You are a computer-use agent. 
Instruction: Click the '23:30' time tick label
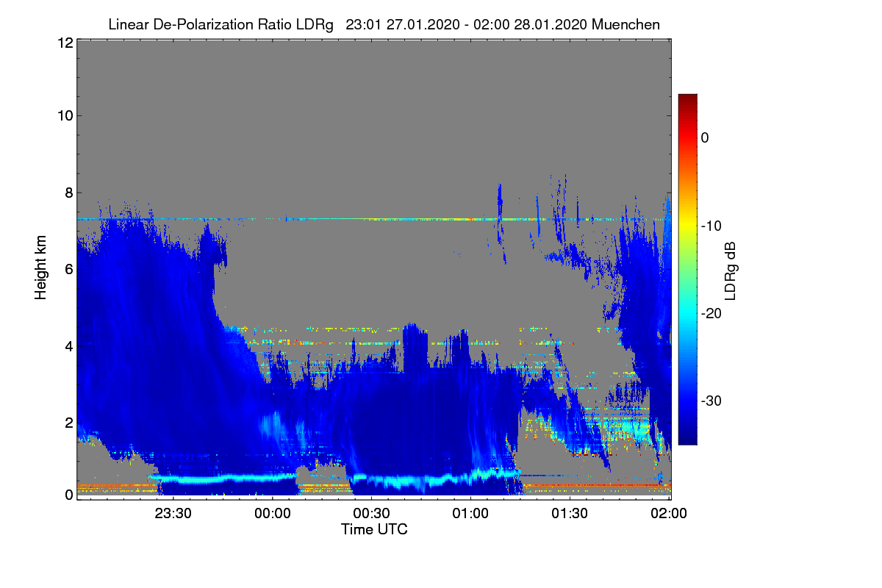(x=174, y=514)
